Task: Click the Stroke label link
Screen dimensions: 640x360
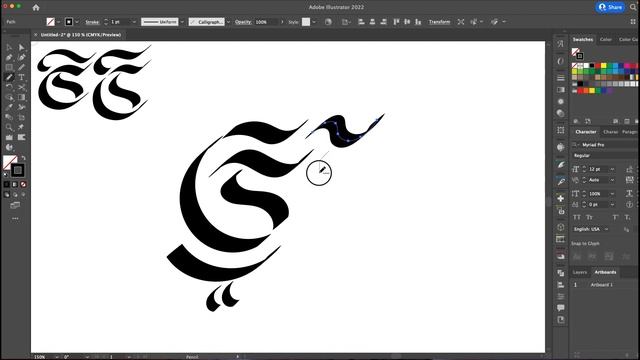Action: click(92, 22)
